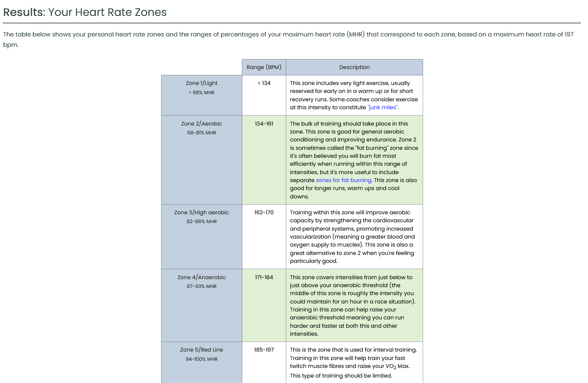The image size is (588, 383).
Task: Select the "Zone 3/High aerobic" row label
Action: point(202,213)
